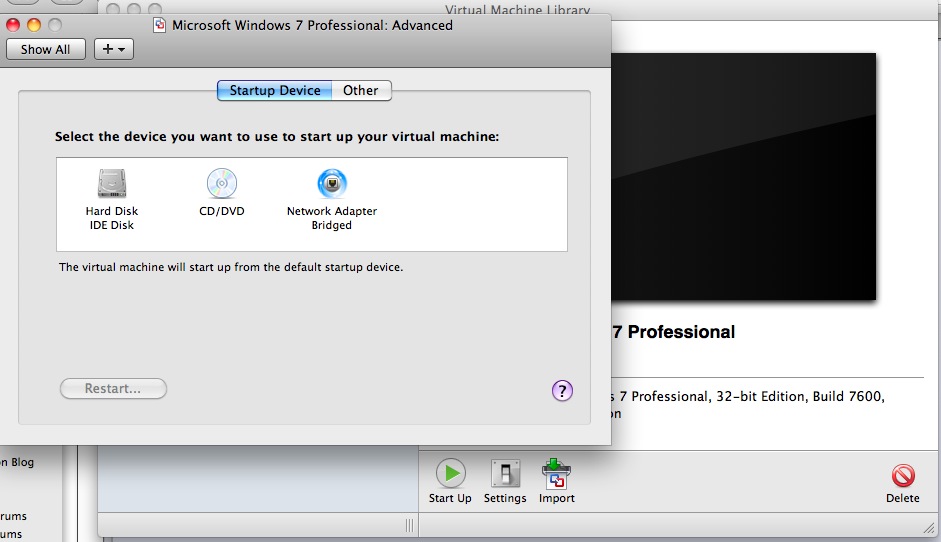Image resolution: width=941 pixels, height=542 pixels.
Task: Choose CD/DVD as the startup device
Action: click(221, 193)
